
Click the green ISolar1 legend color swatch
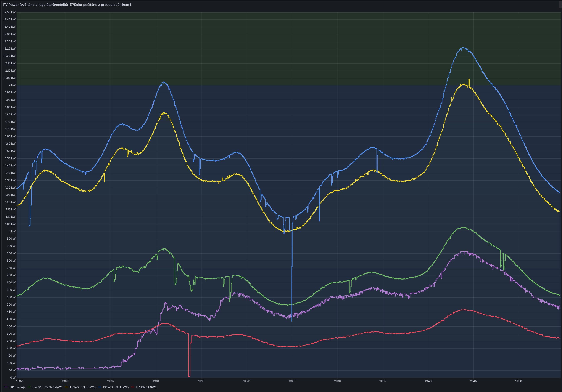(x=29, y=387)
